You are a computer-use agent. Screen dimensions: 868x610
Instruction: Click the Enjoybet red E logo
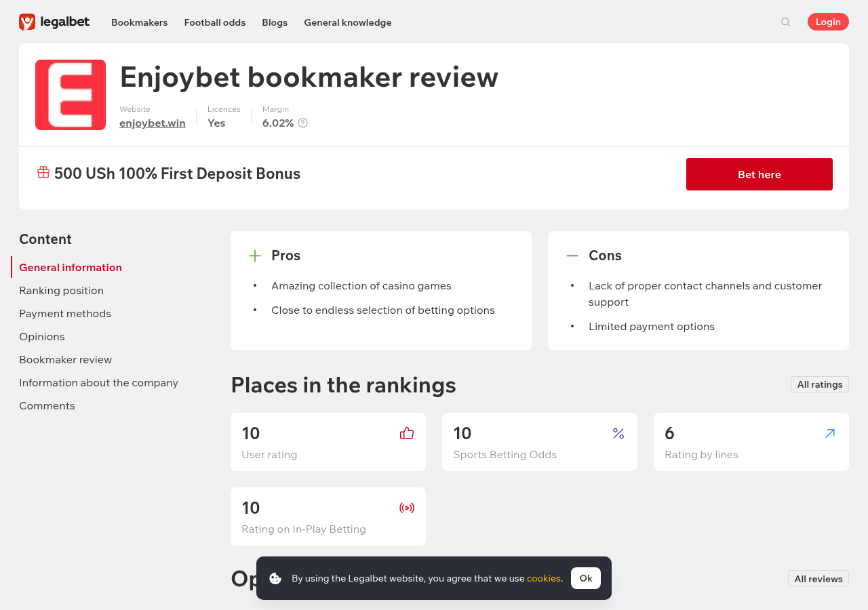click(x=71, y=95)
